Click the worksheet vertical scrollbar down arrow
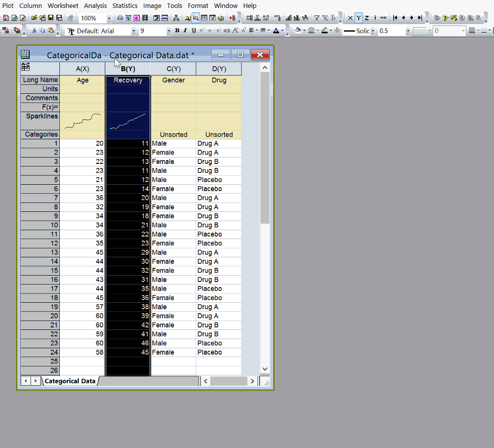Image resolution: width=494 pixels, height=448 pixels. pos(265,369)
